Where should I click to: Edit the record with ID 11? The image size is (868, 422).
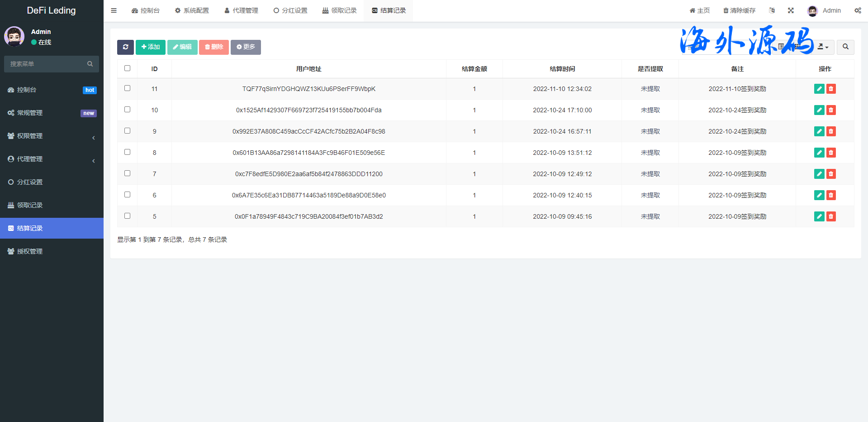tap(819, 89)
